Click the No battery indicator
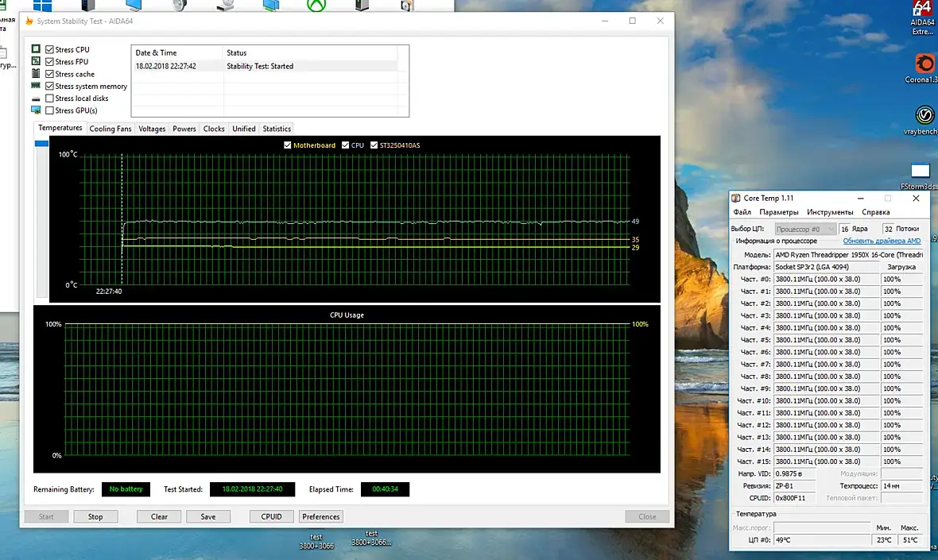This screenshot has width=938, height=560. tap(126, 489)
